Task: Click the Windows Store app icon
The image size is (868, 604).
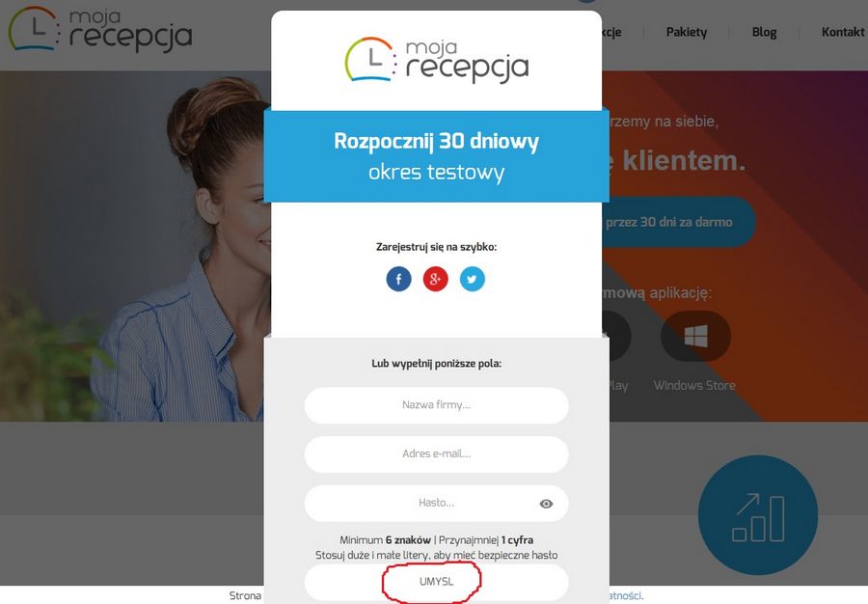Action: [695, 336]
